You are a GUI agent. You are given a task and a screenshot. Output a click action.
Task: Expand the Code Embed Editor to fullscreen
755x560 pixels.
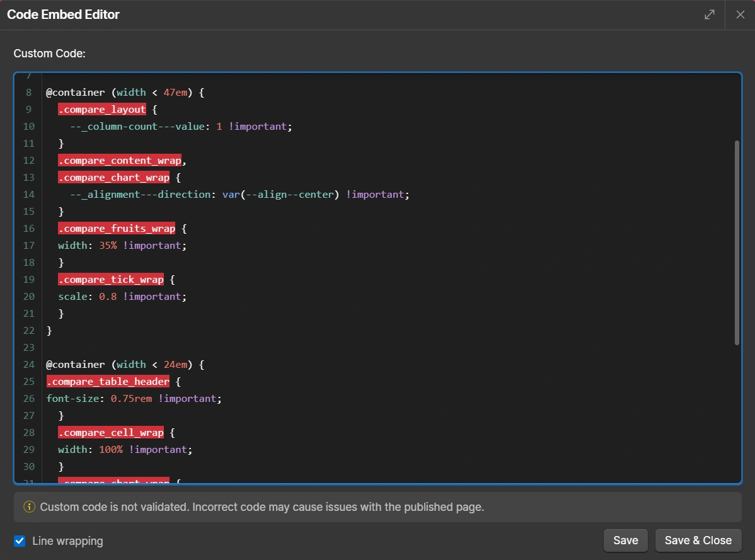click(709, 15)
